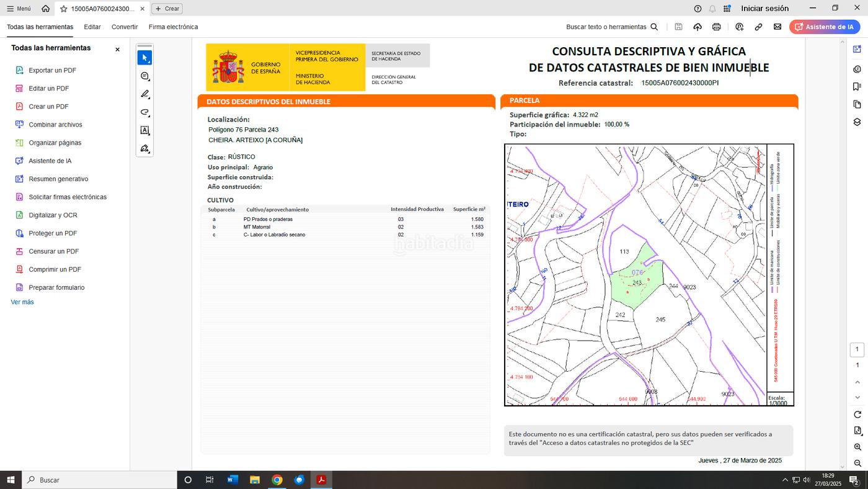The width and height of the screenshot is (868, 489).
Task: Go to next page arrow
Action: [x=857, y=397]
